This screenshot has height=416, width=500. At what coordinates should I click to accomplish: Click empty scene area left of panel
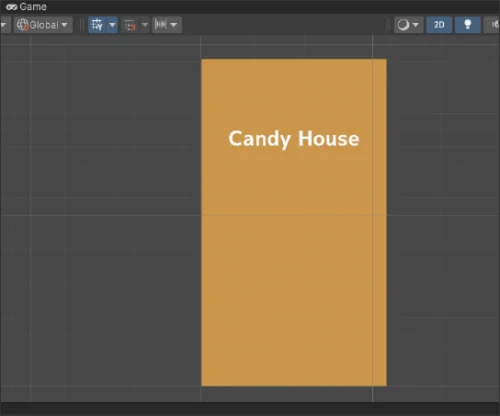pos(100,217)
